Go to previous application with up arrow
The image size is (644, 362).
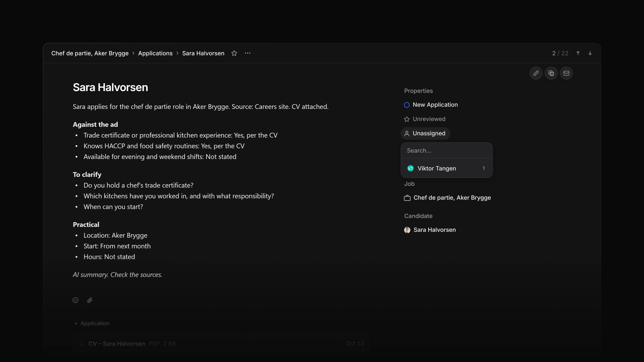click(578, 53)
